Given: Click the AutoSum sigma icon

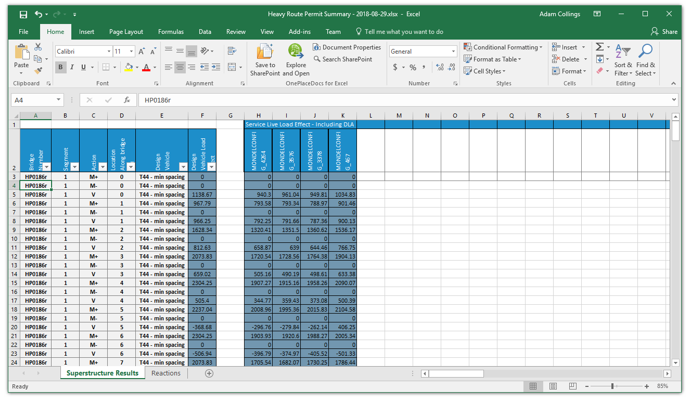Looking at the screenshot, I should coord(600,47).
